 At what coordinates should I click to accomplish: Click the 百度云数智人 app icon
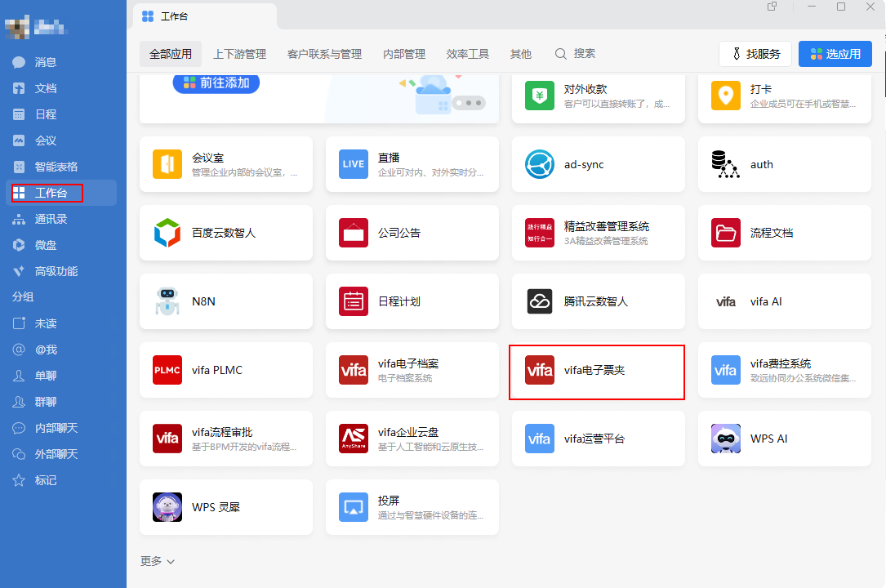click(x=167, y=233)
